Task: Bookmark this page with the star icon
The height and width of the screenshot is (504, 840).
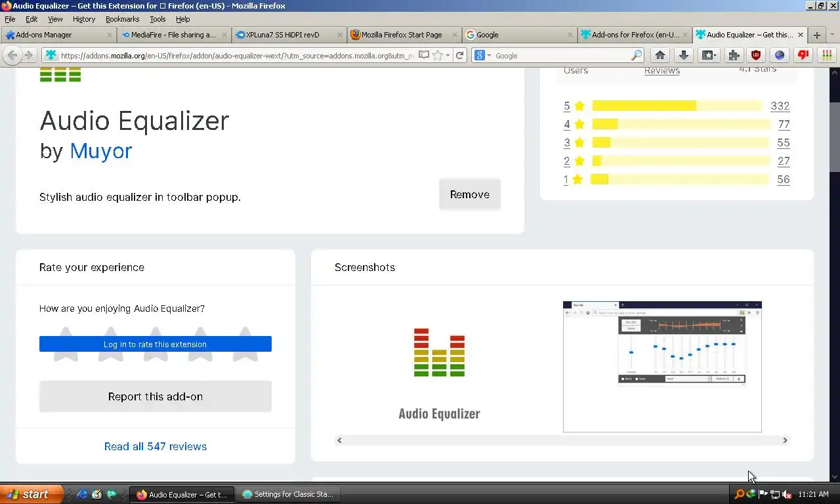Action: click(438, 56)
